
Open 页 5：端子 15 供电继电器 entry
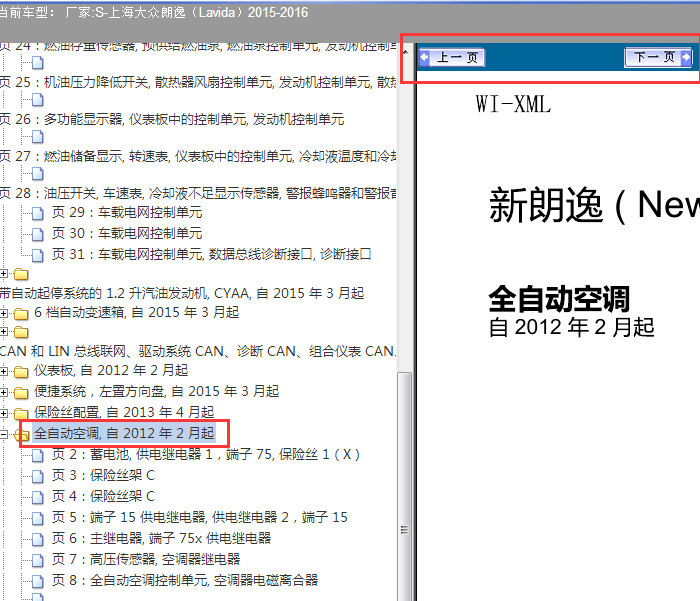click(199, 517)
